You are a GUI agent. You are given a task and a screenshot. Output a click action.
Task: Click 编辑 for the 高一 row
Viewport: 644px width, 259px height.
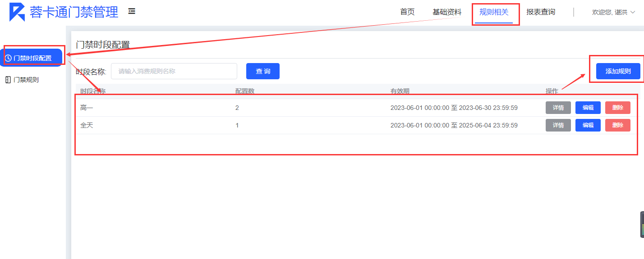point(588,108)
